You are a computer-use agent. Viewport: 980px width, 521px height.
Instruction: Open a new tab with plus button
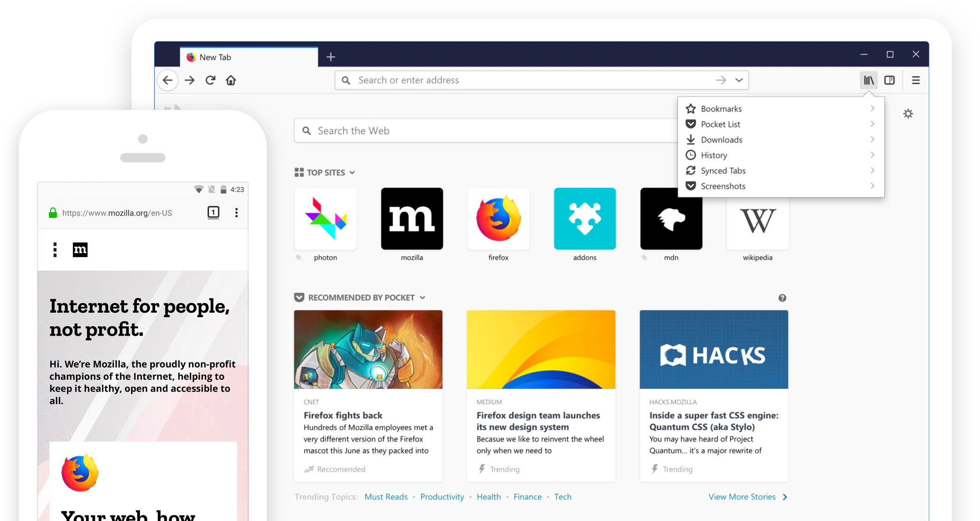coord(331,57)
